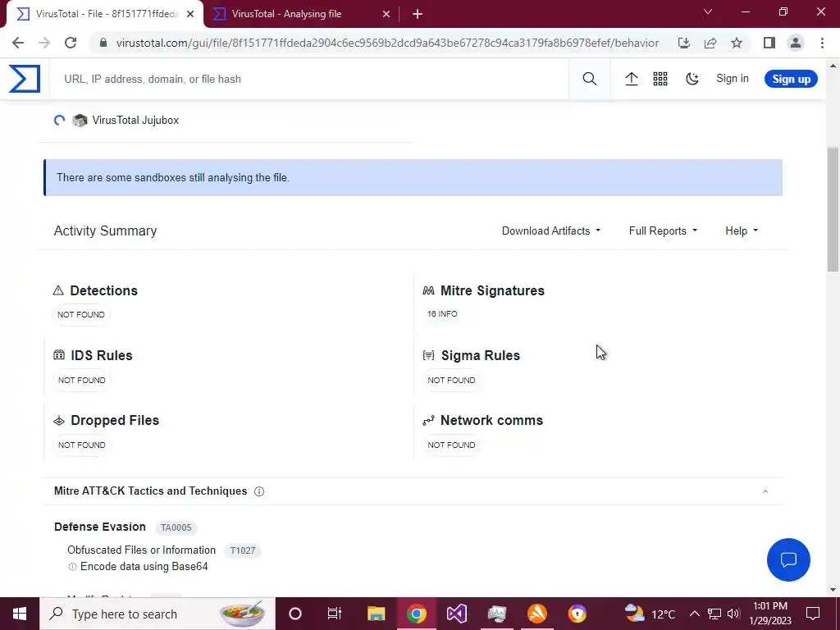Click the browser back arrow
Viewport: 840px width, 630px height.
pyautogui.click(x=18, y=43)
